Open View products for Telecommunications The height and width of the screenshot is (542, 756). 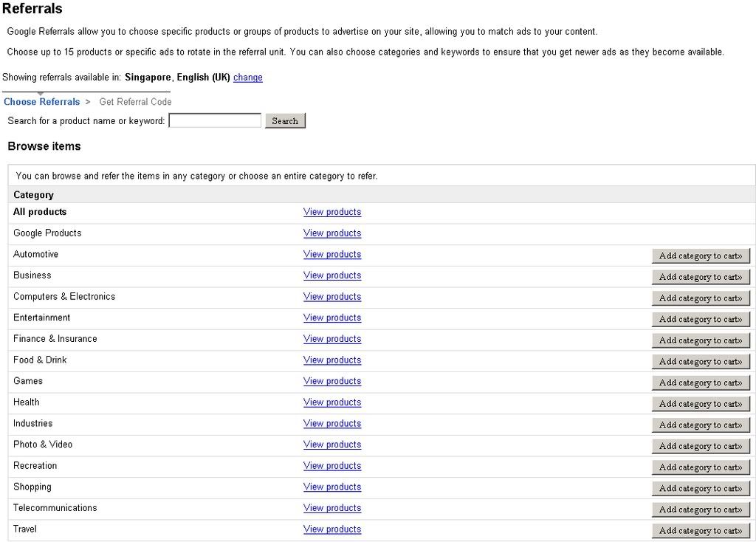[x=332, y=508]
